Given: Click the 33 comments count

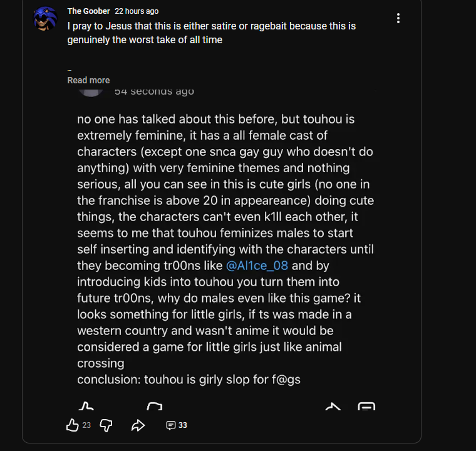Looking at the screenshot, I should pyautogui.click(x=183, y=425).
